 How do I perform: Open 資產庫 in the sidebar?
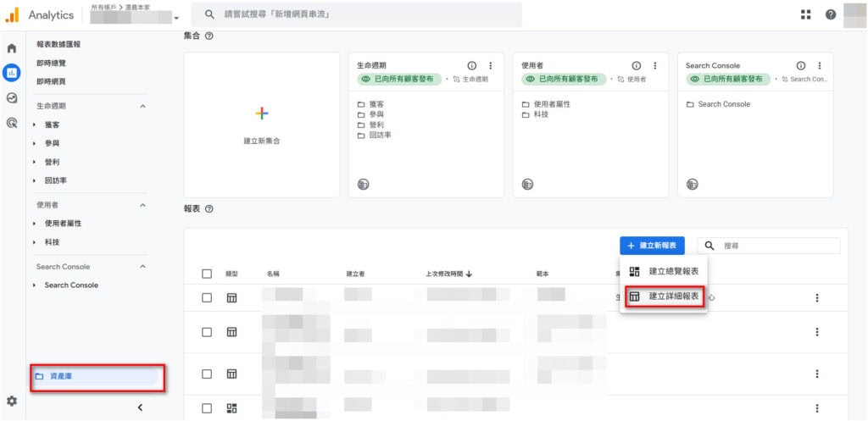click(97, 376)
